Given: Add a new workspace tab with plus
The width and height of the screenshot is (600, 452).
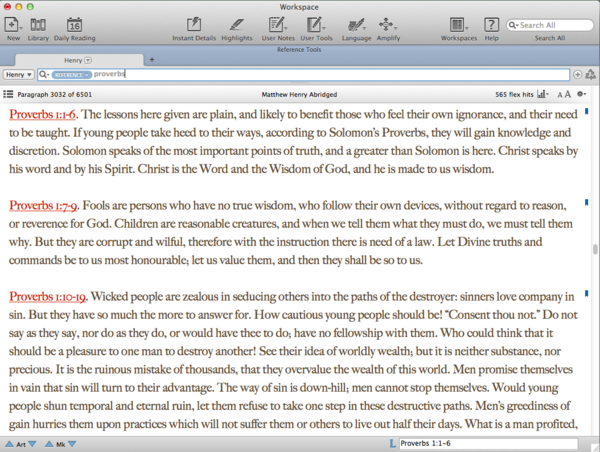Looking at the screenshot, I should pyautogui.click(x=152, y=59).
